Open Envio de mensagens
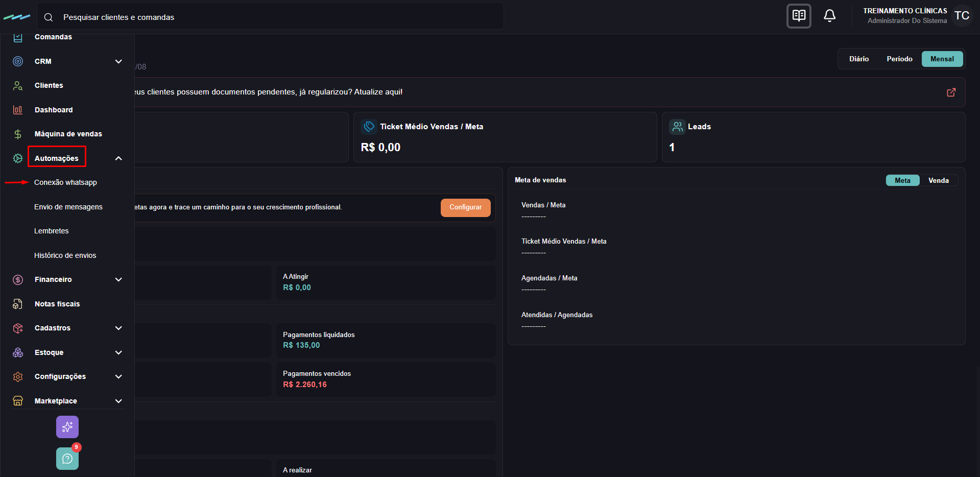Screen dimensions: 980x477 pos(68,207)
